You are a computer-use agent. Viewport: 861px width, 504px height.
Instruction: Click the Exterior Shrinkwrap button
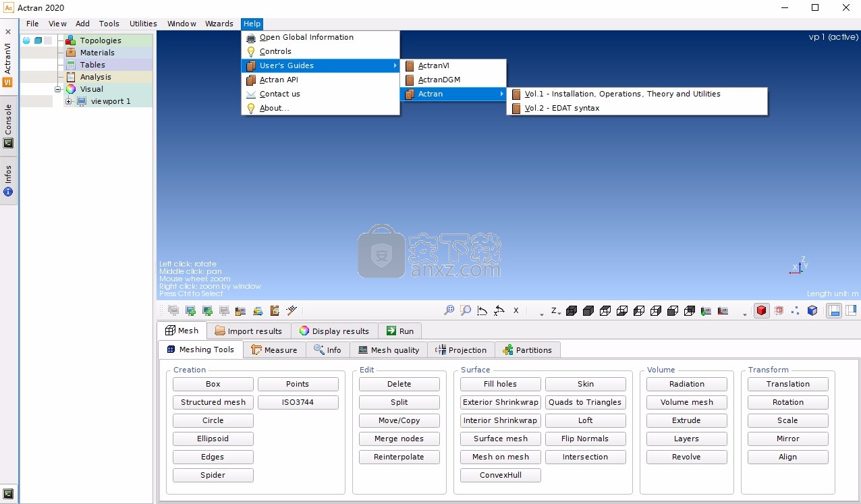click(501, 402)
